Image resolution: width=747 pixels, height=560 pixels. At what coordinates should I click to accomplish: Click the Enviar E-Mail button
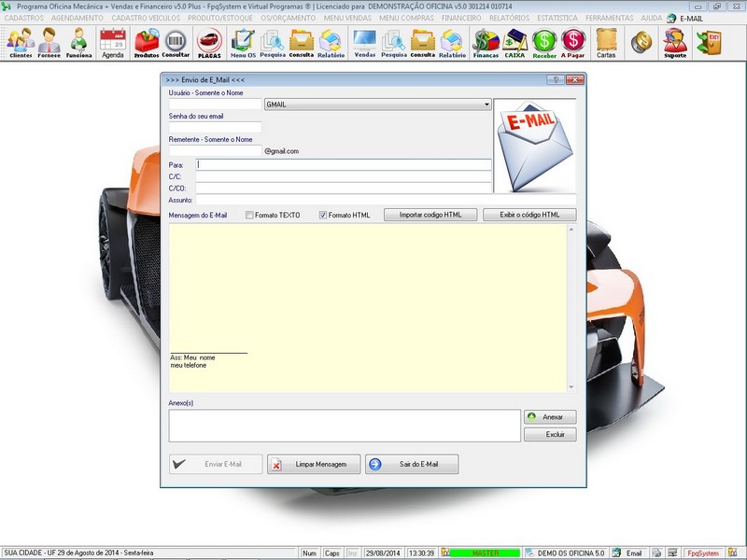click(216, 464)
